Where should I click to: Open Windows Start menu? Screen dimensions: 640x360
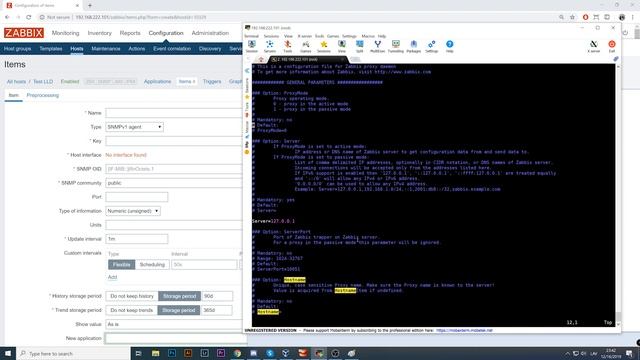click(8, 353)
